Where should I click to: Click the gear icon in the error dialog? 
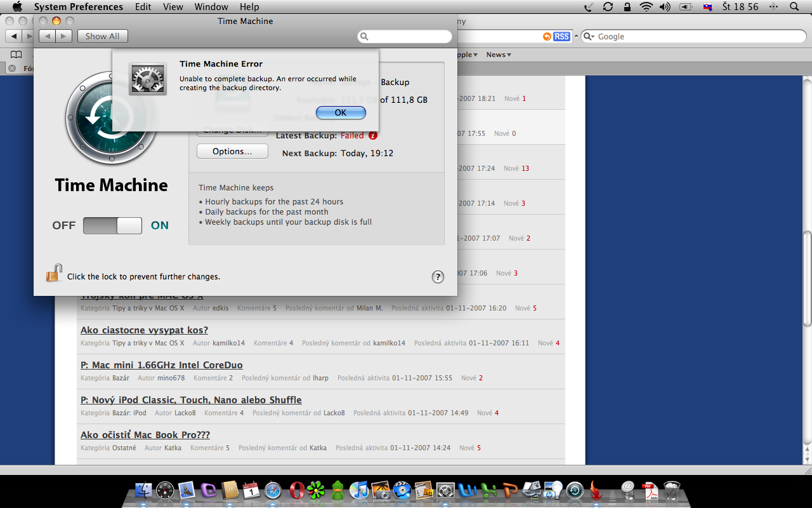point(148,79)
